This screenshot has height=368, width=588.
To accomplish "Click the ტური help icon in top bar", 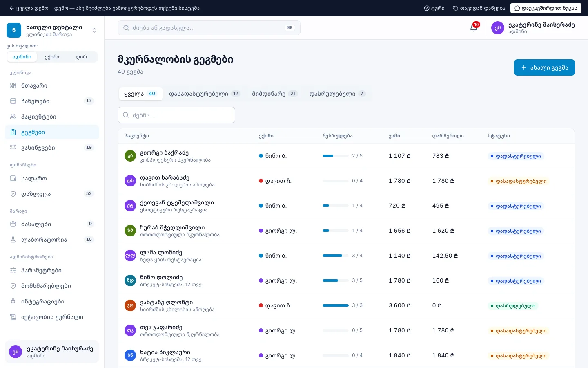I will (427, 8).
